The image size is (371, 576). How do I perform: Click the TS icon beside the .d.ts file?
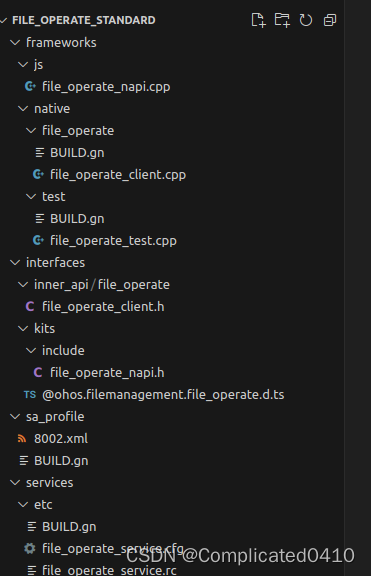click(30, 395)
